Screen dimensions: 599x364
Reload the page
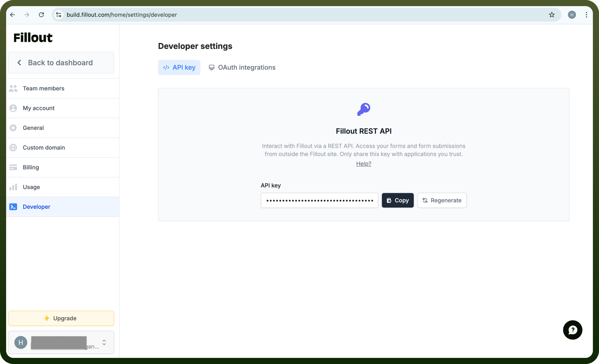pyautogui.click(x=41, y=15)
